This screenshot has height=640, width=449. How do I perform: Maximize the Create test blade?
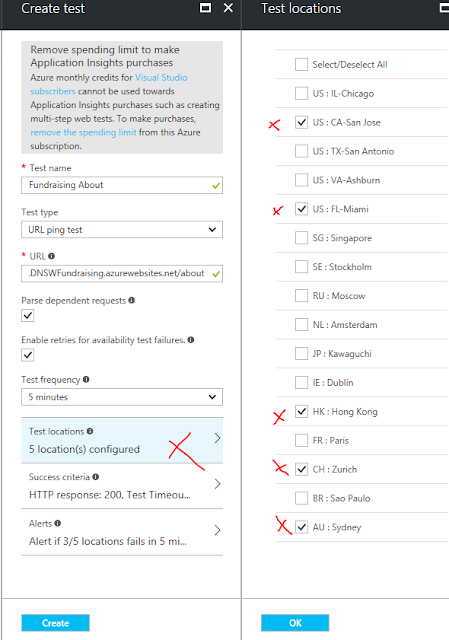coord(205,8)
